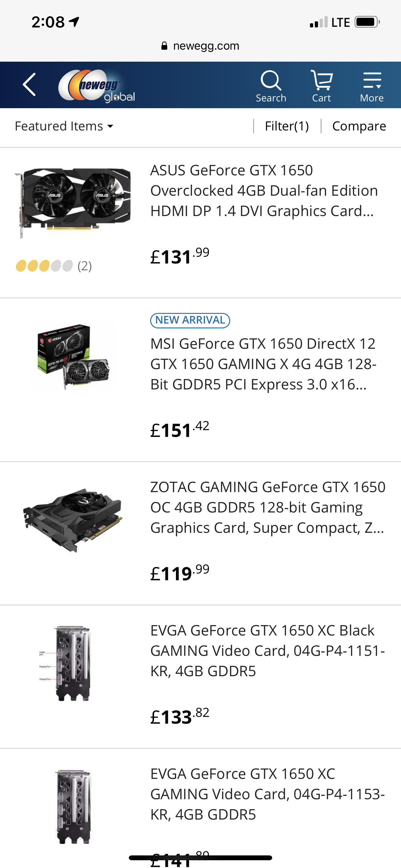Expand the Featured Items sort dropdown
The image size is (401, 868).
[64, 126]
